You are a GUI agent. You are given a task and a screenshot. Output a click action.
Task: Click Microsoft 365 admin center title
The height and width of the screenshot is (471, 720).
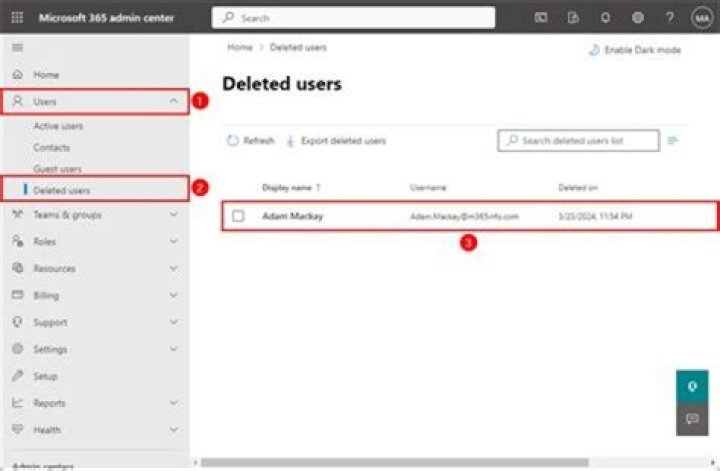click(106, 18)
